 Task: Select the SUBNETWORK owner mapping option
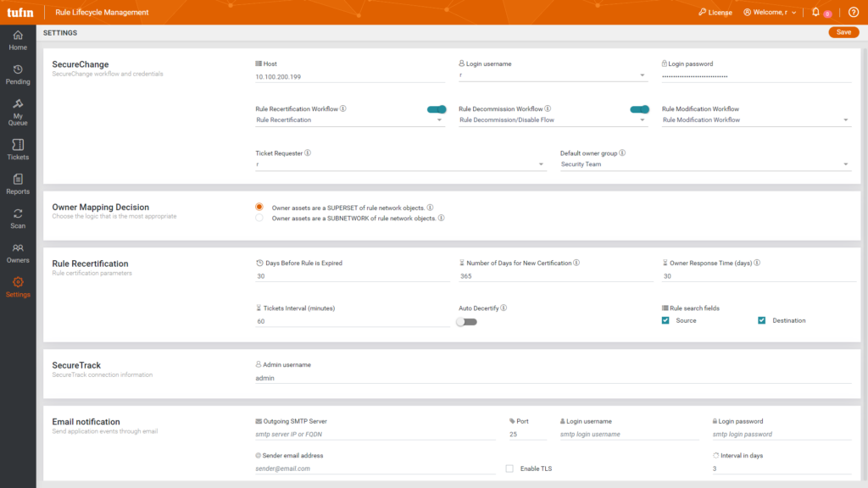click(x=259, y=218)
